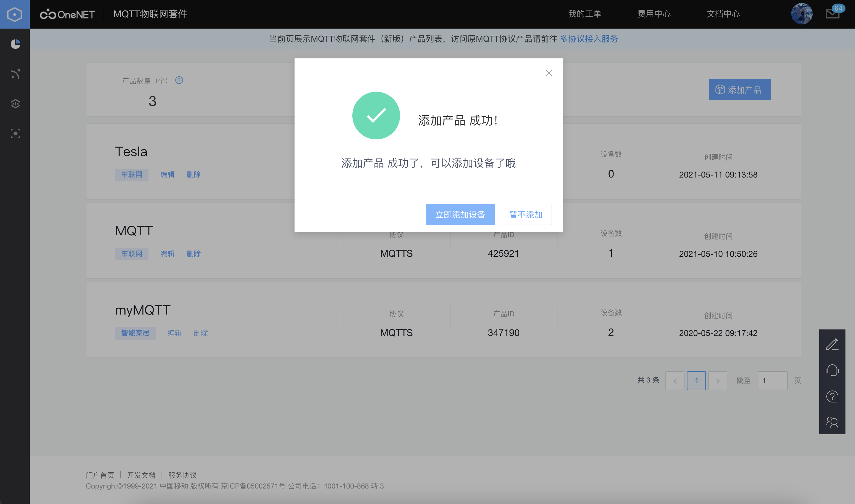Contact customer service via headset icon
Image resolution: width=855 pixels, height=504 pixels.
tap(832, 370)
